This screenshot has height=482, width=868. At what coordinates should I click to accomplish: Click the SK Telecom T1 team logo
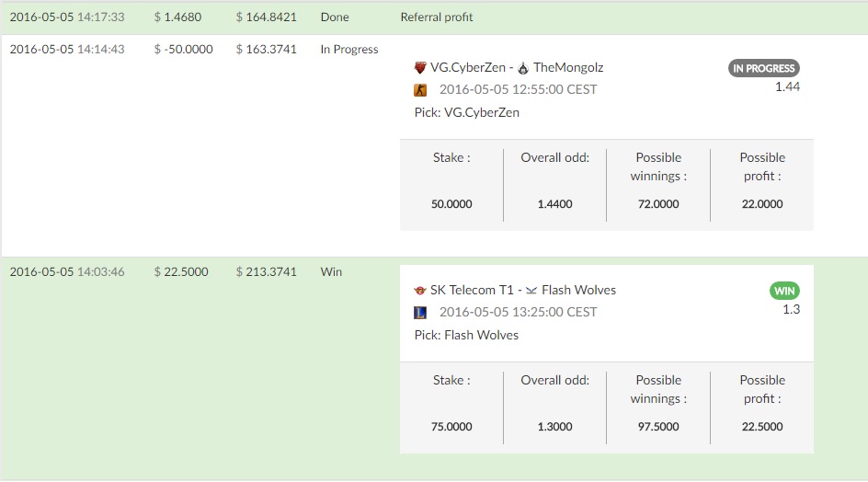[x=420, y=291]
